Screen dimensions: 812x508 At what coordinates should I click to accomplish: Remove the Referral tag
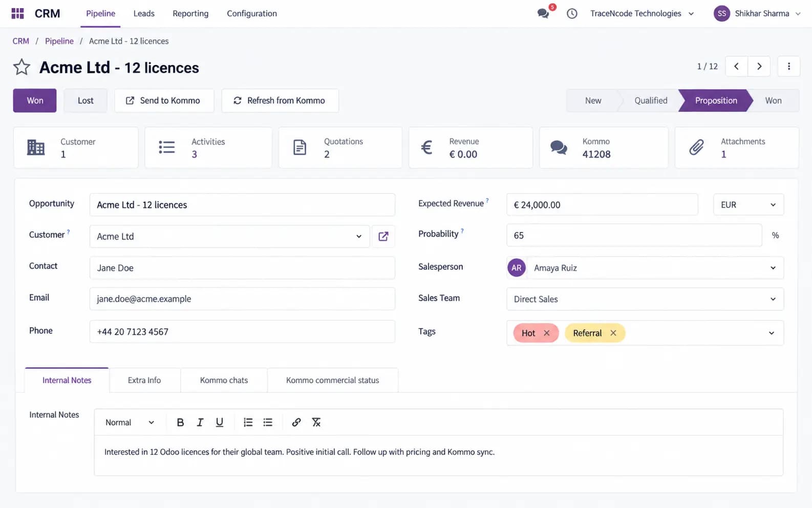[x=613, y=333]
